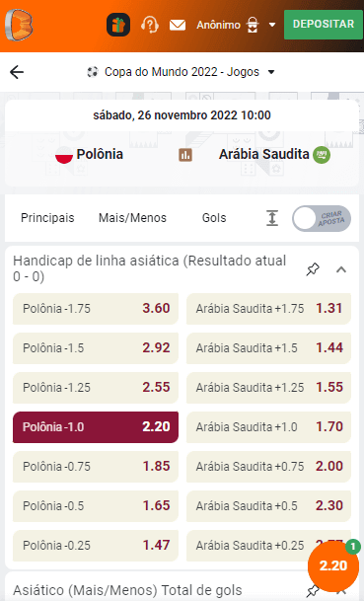Image resolution: width=364 pixels, height=601 pixels.
Task: Click the expand/collapse all markets icon
Action: (272, 218)
